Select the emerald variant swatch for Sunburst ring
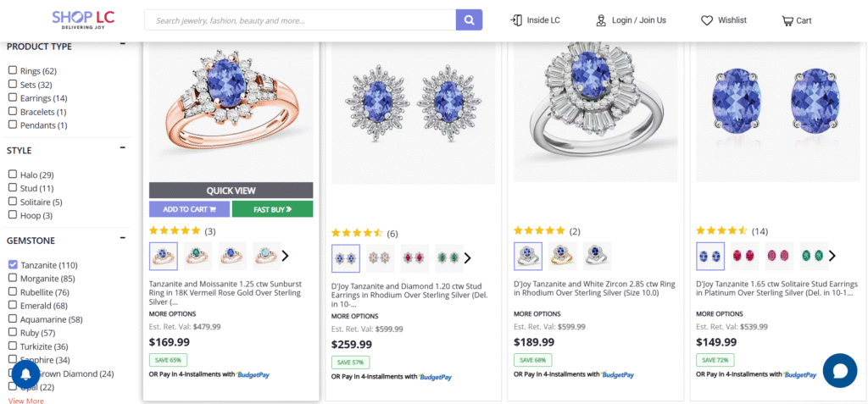 click(198, 256)
